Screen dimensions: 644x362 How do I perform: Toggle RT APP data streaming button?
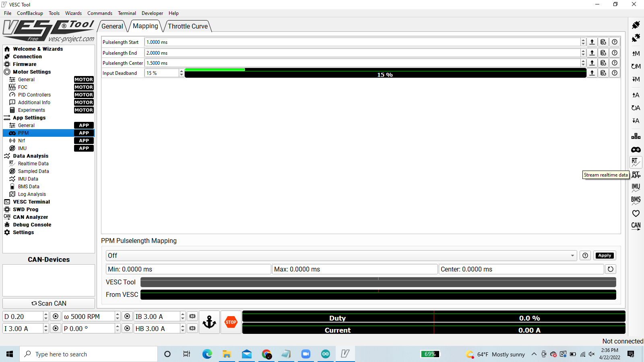point(636,175)
